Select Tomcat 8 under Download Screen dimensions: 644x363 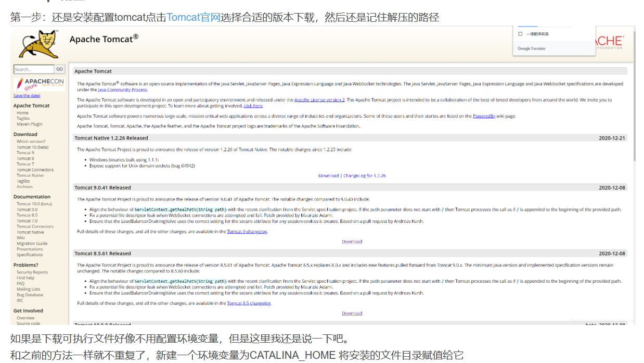point(25,158)
